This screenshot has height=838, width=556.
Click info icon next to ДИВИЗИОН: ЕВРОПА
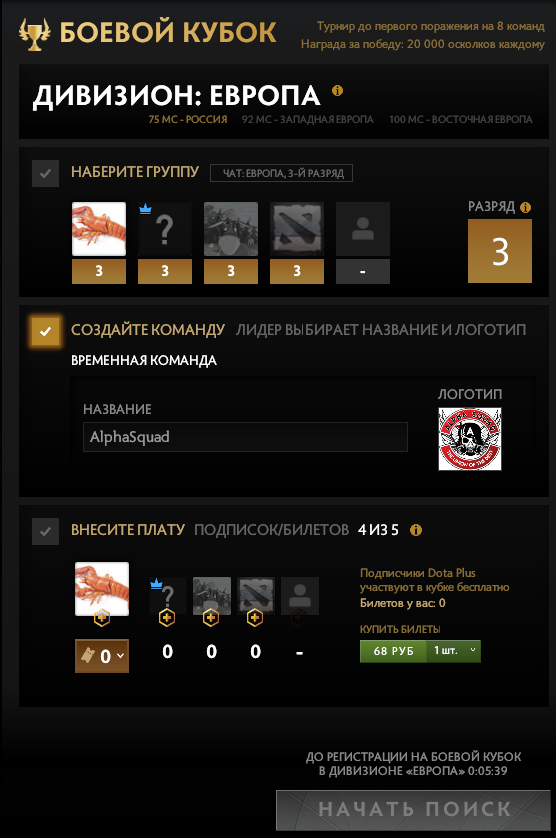tap(337, 90)
